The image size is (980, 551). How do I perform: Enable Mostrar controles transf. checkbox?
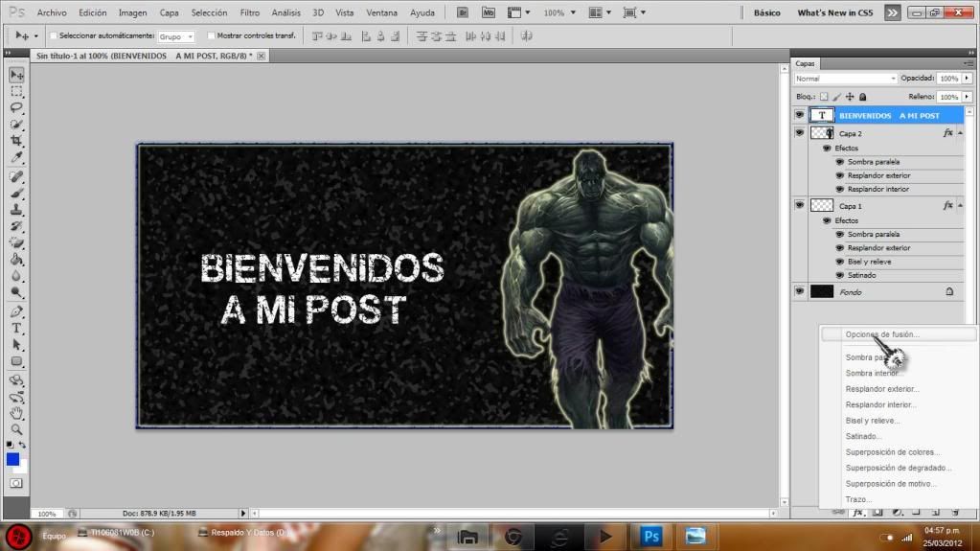point(212,35)
